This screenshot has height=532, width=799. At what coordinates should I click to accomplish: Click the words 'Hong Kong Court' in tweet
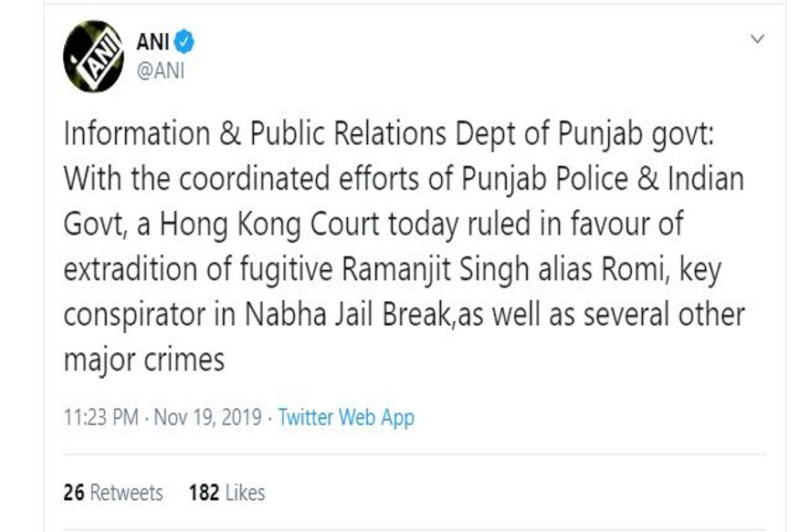(269, 224)
